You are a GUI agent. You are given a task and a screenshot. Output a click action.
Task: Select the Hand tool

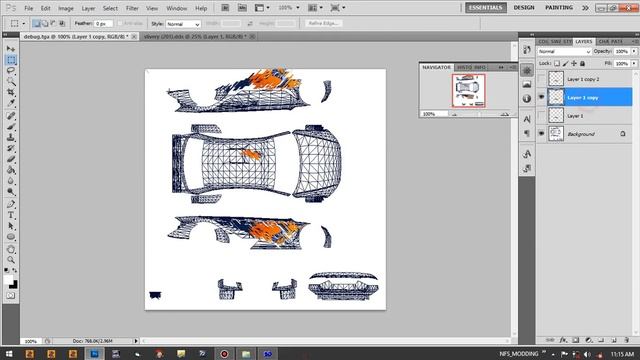[11, 249]
